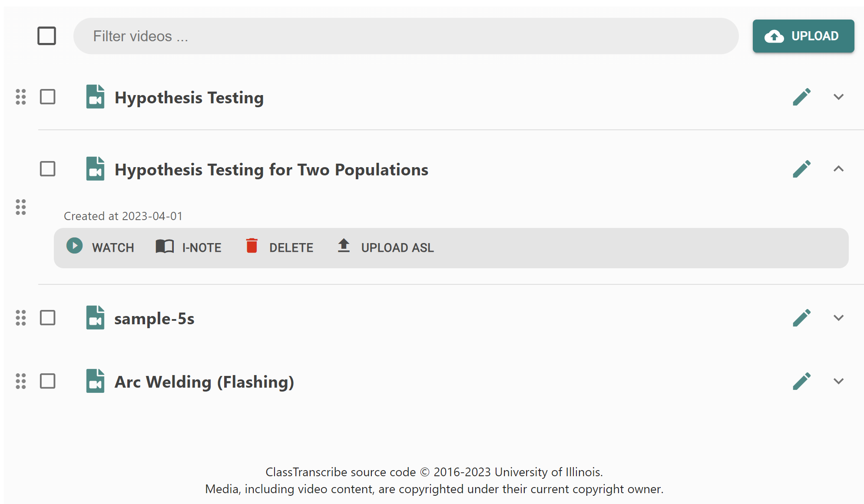Image resolution: width=864 pixels, height=504 pixels.
Task: Click the pencil edit icon for Hypothesis Testing
Action: 801,97
